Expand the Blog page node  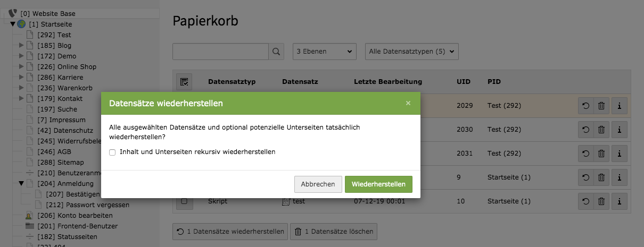click(x=21, y=45)
